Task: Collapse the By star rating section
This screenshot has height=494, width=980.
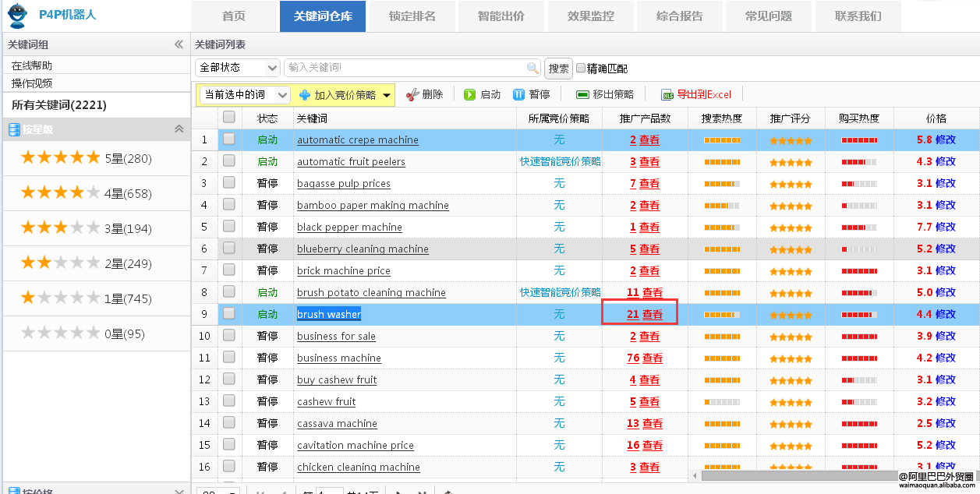Action: [x=179, y=129]
